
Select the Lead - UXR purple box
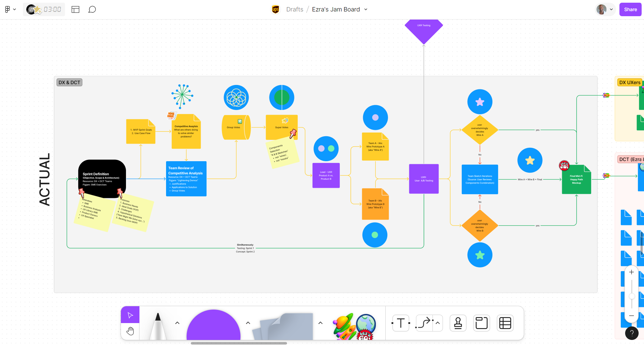tap(326, 175)
